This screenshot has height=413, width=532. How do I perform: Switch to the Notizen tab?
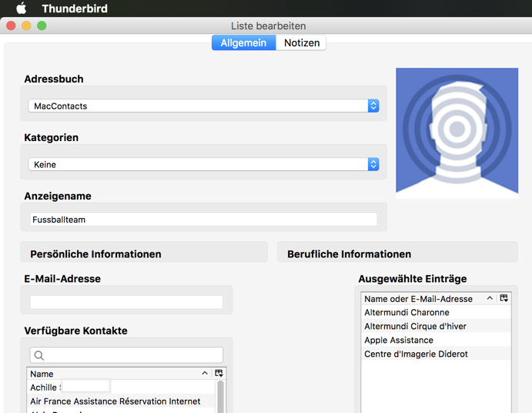pos(302,43)
